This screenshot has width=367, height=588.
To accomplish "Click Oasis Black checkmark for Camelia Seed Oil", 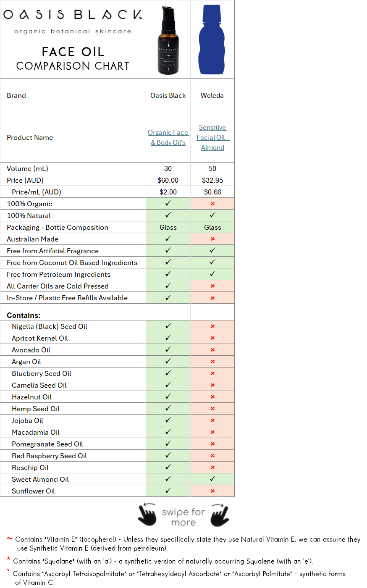I will pyautogui.click(x=168, y=385).
